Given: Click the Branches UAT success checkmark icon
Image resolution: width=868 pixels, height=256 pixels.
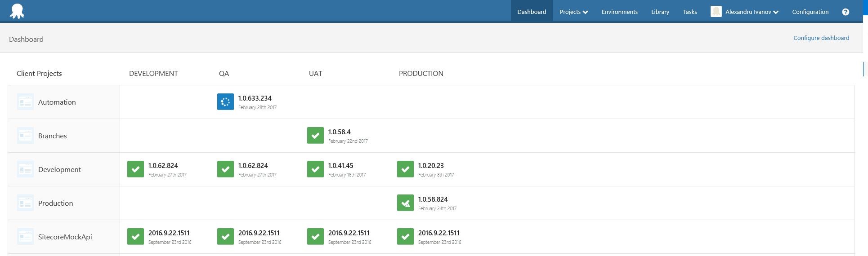Looking at the screenshot, I should click(315, 136).
